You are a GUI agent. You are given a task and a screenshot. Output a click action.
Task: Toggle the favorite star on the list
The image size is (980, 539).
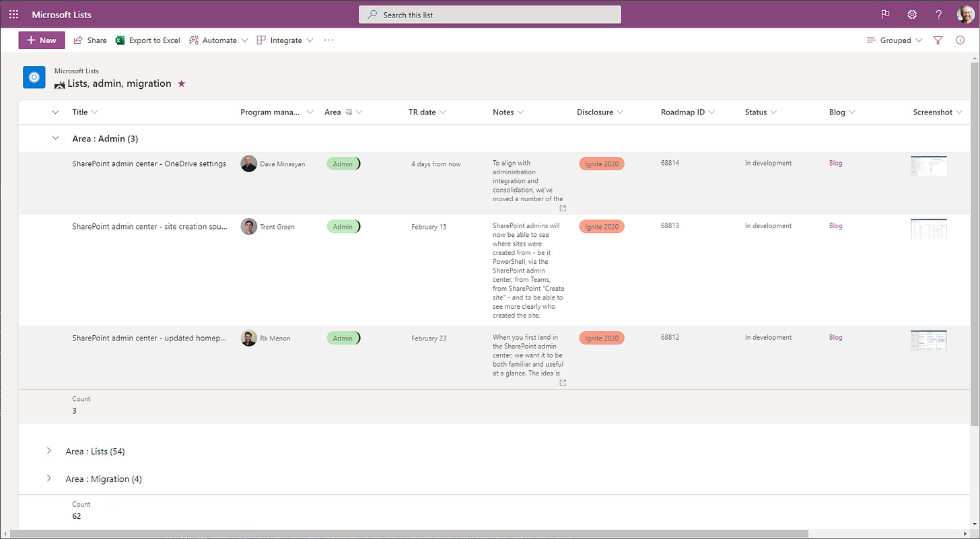(181, 83)
